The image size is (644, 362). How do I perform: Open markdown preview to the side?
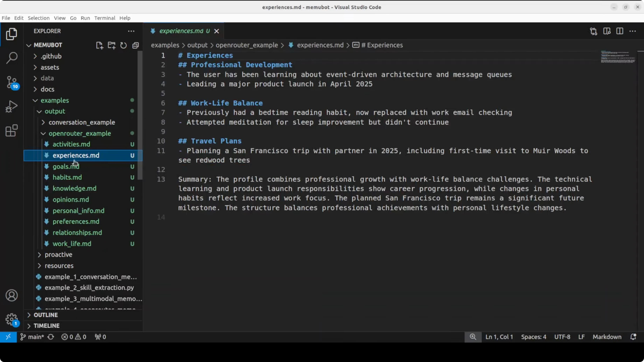(x=607, y=31)
